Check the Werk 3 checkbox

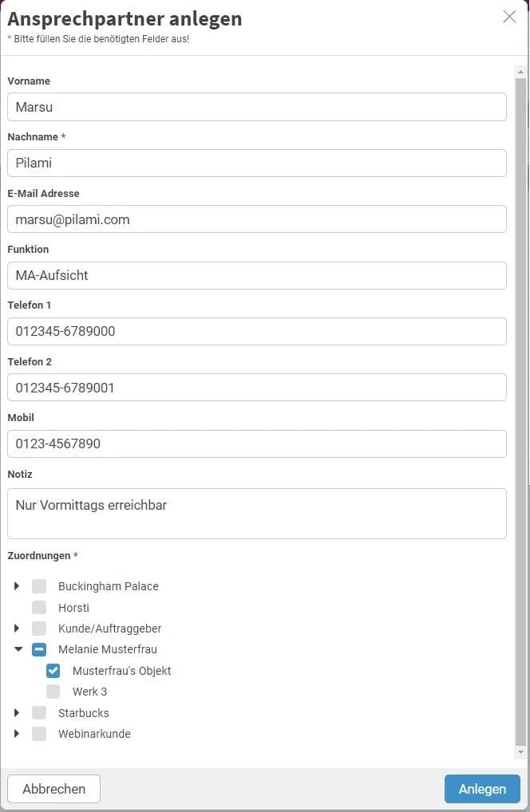pyautogui.click(x=53, y=692)
